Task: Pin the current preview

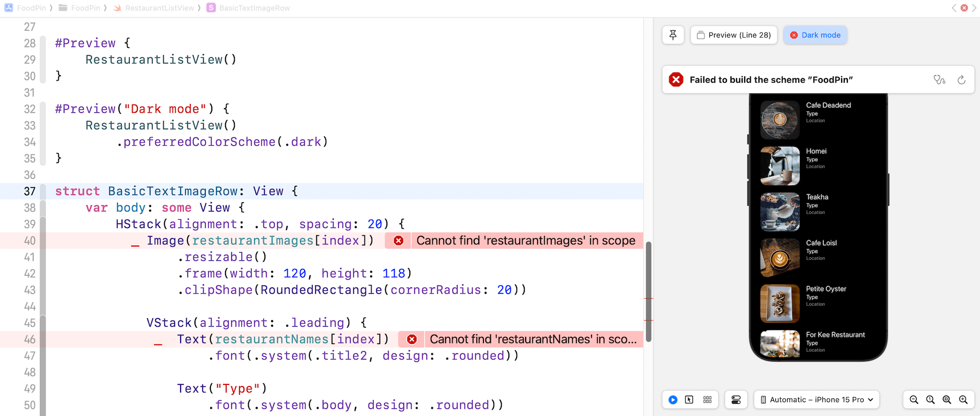Action: [x=673, y=35]
